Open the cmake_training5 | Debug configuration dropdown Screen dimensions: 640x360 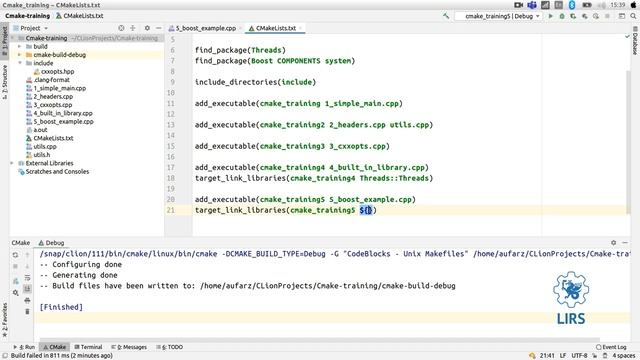coord(499,16)
